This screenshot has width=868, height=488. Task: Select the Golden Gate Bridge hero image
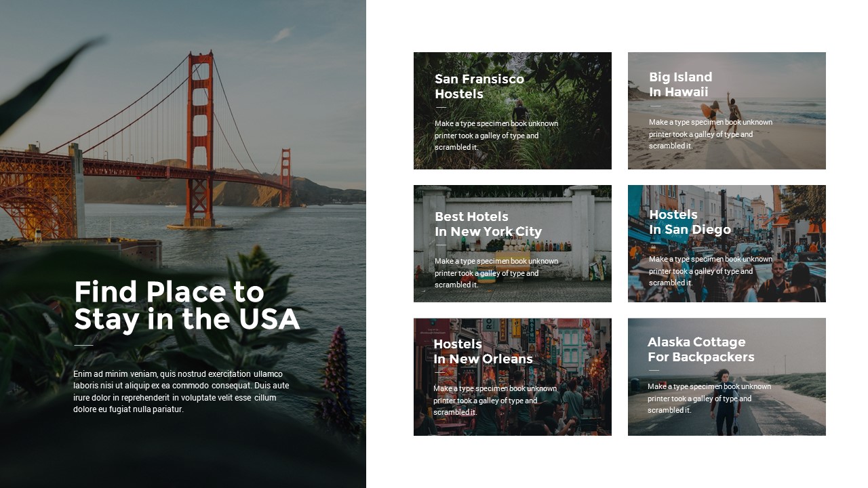point(183,136)
